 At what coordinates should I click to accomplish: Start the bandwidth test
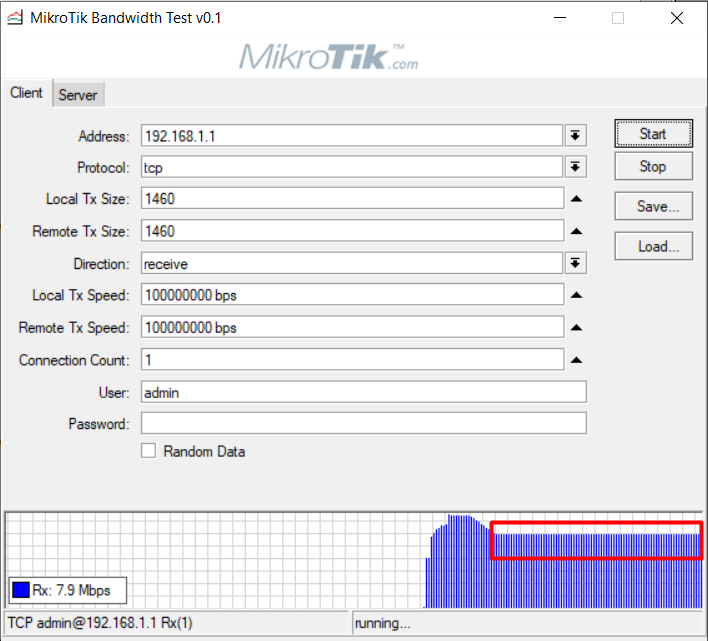point(653,134)
